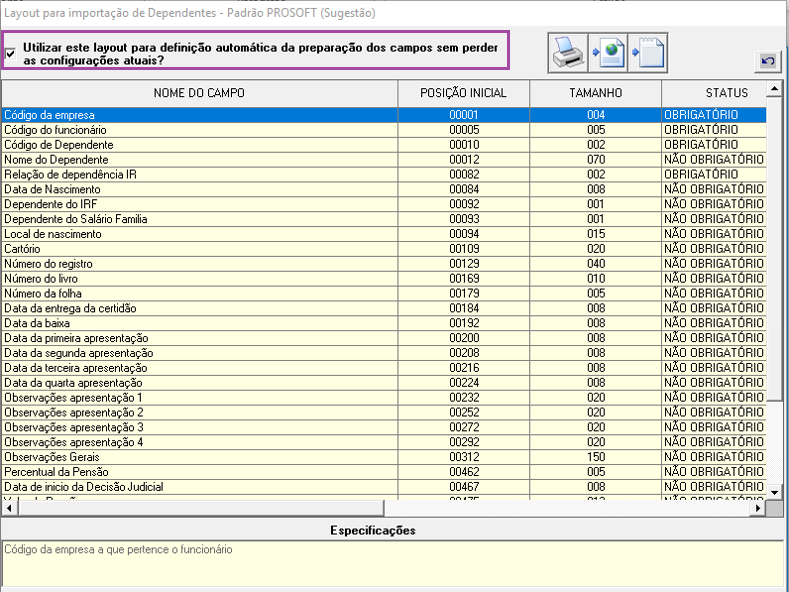Click the STATUS column header
Screen dimensions: 789x592
(715, 93)
